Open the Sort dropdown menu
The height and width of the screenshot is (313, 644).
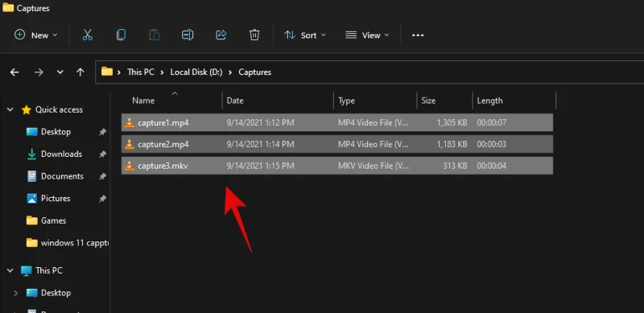[x=305, y=35]
